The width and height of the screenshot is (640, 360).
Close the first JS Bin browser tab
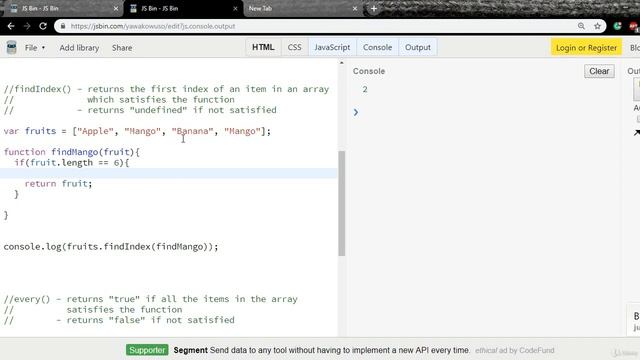[116, 9]
